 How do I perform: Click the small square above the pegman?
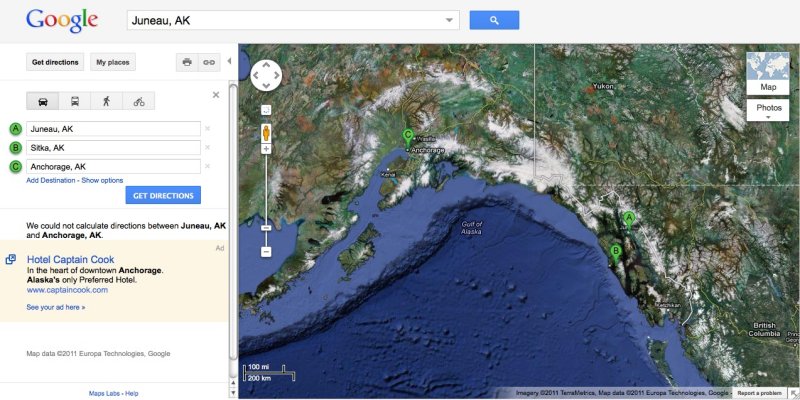click(266, 110)
